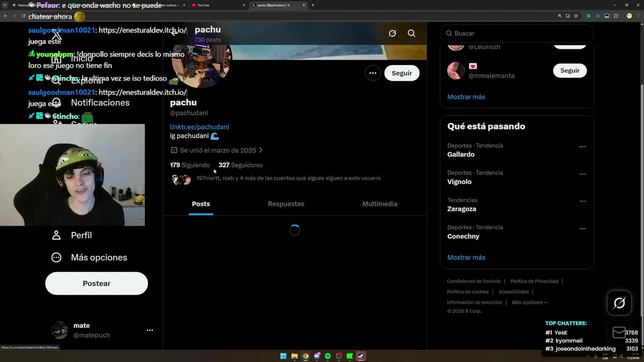Open File Explorer from the taskbar
The width and height of the screenshot is (644, 362).
coord(294,356)
